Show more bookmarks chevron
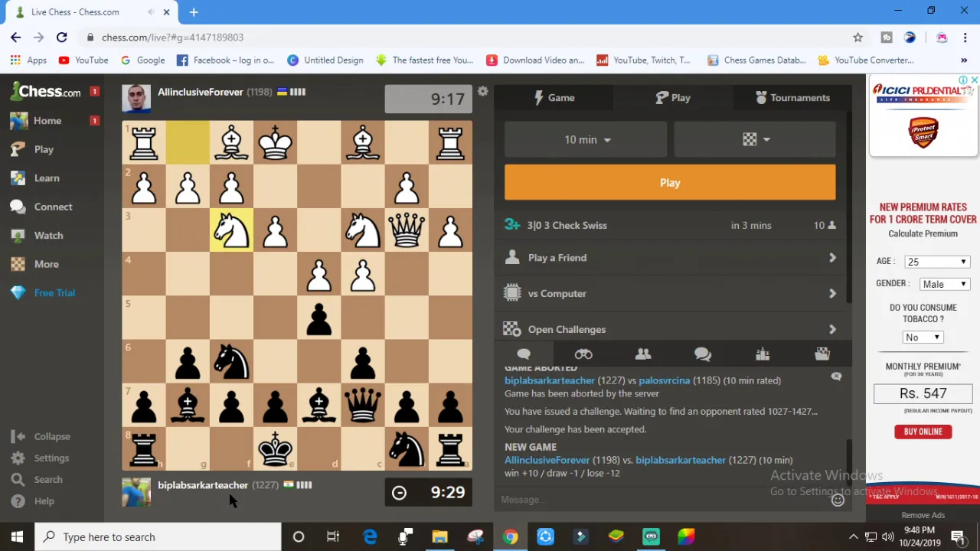980x551 pixels. 964,60
